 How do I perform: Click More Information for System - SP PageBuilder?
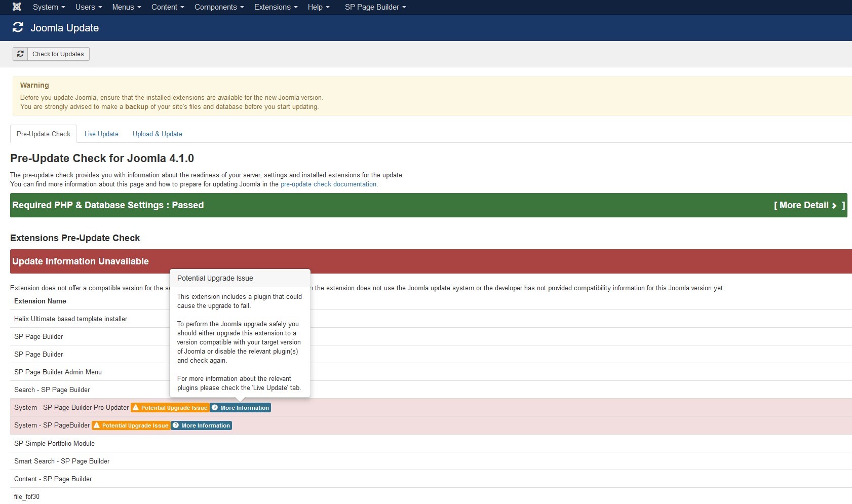click(x=202, y=425)
